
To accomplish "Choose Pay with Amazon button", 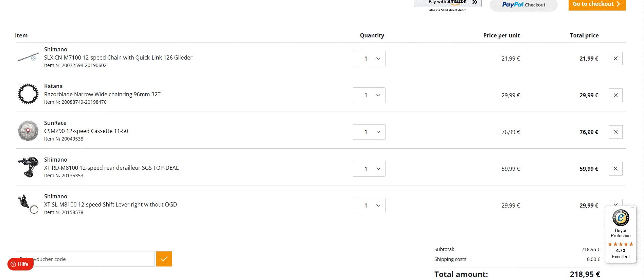I will click(448, 3).
